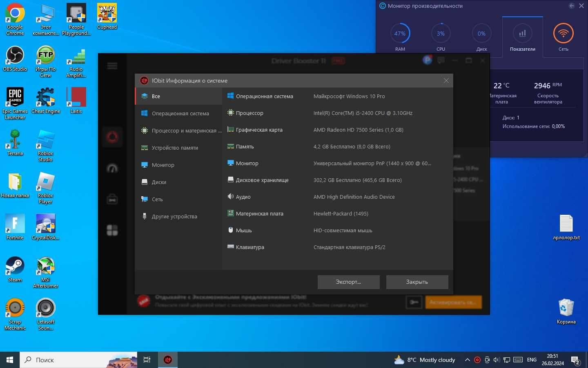Click the Процессор row in system info
This screenshot has height=368, width=588.
pyautogui.click(x=337, y=113)
